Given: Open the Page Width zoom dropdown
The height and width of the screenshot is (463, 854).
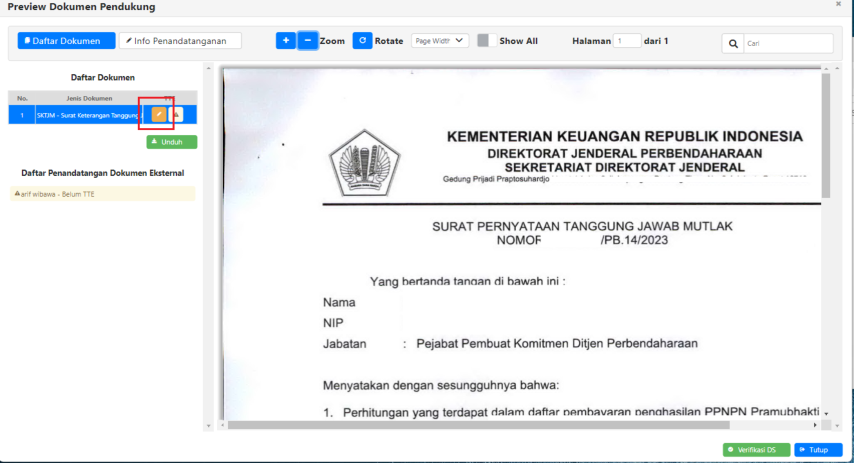Looking at the screenshot, I should pyautogui.click(x=439, y=41).
